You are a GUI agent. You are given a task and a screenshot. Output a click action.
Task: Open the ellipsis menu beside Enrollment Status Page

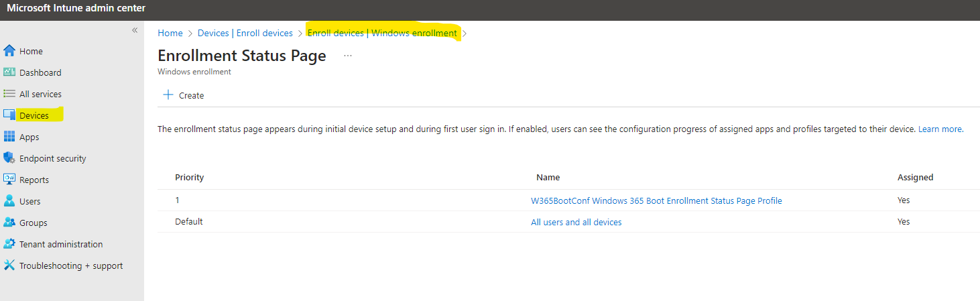(x=348, y=56)
